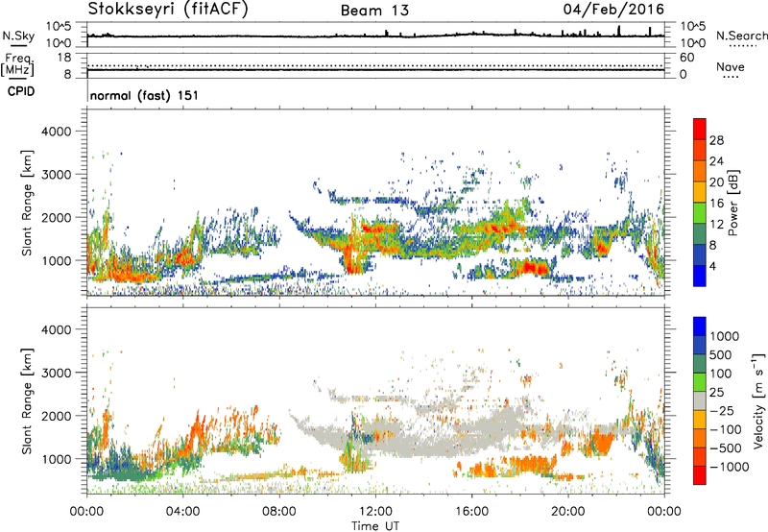768x532 pixels.
Task: Select the 'normal (fast) 151' CPID text
Action: [x=145, y=95]
